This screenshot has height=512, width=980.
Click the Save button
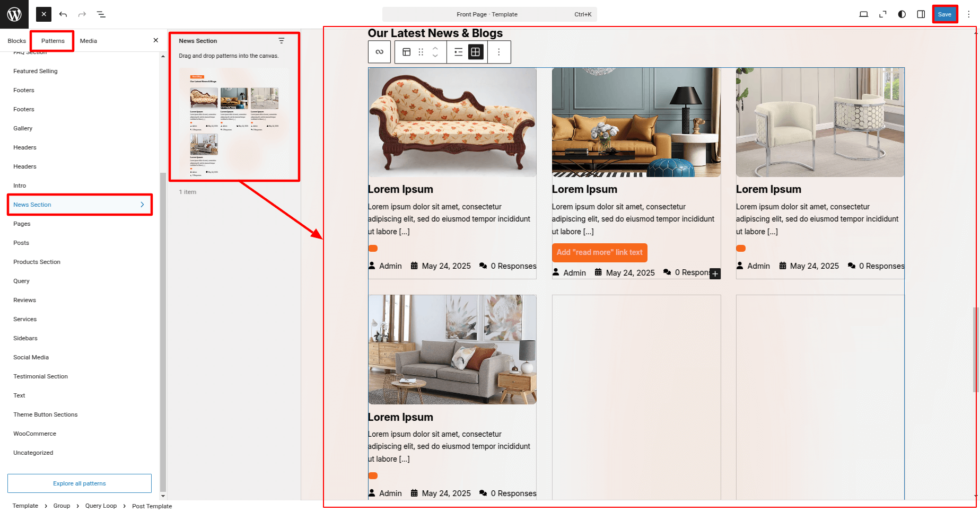click(944, 14)
